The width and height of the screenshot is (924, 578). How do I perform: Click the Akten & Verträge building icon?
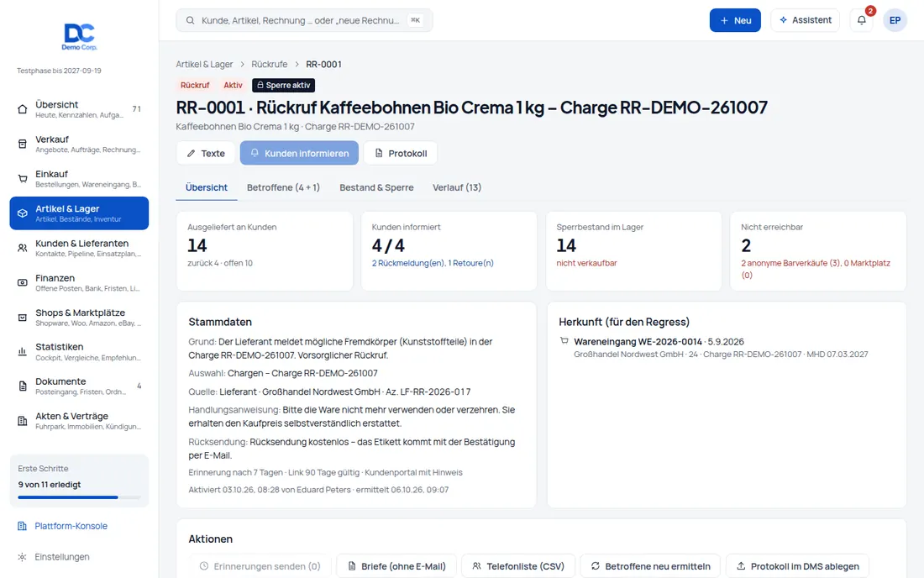[23, 421]
